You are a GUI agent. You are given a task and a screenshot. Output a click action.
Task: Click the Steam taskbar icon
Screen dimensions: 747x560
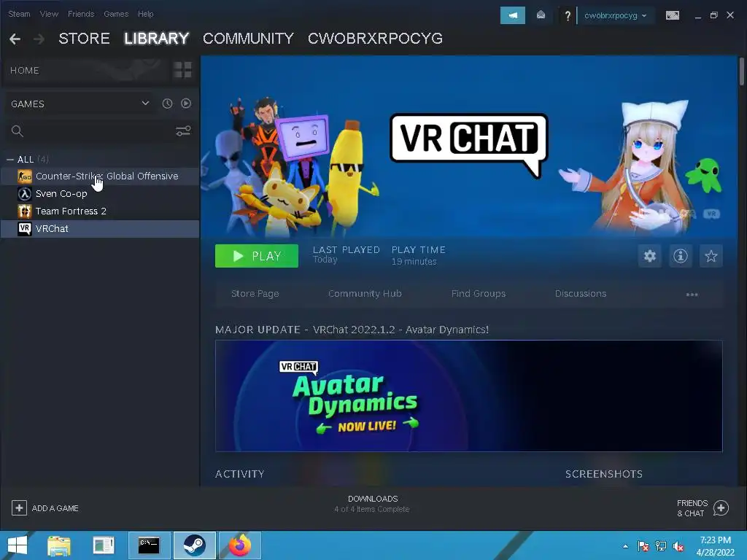click(x=194, y=545)
